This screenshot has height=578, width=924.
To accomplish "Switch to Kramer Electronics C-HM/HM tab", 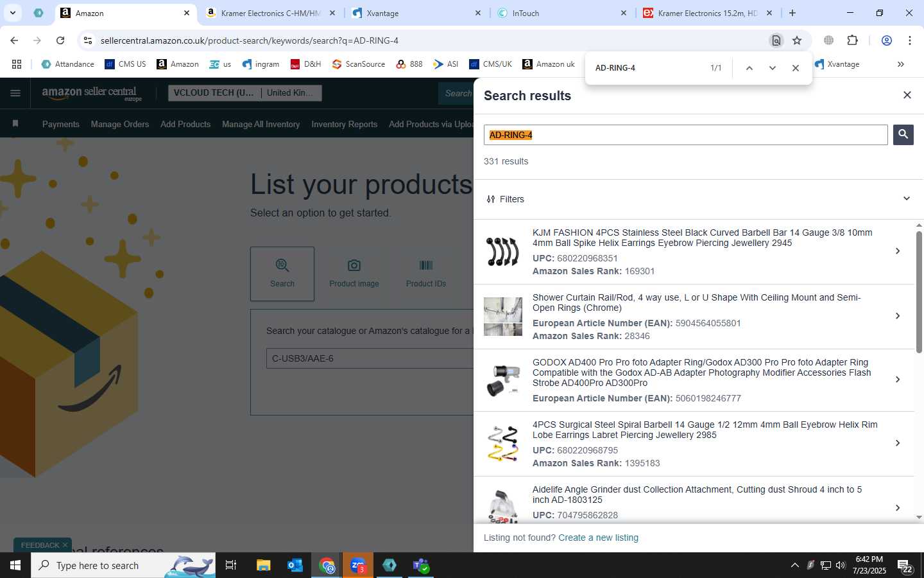I will tap(271, 13).
